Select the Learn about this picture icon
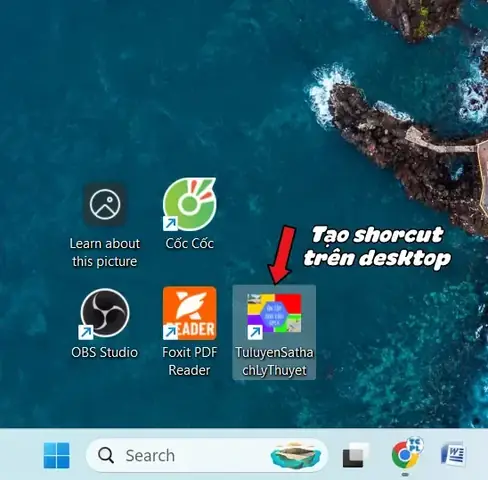 tap(105, 204)
